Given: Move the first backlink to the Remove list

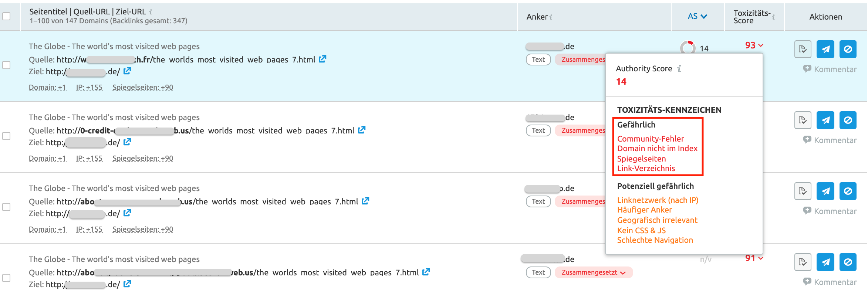Looking at the screenshot, I should pyautogui.click(x=803, y=49).
